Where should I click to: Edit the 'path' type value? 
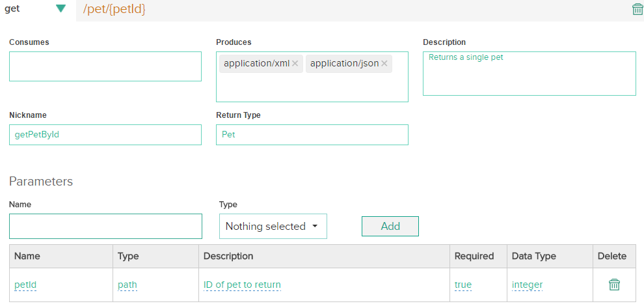(127, 285)
